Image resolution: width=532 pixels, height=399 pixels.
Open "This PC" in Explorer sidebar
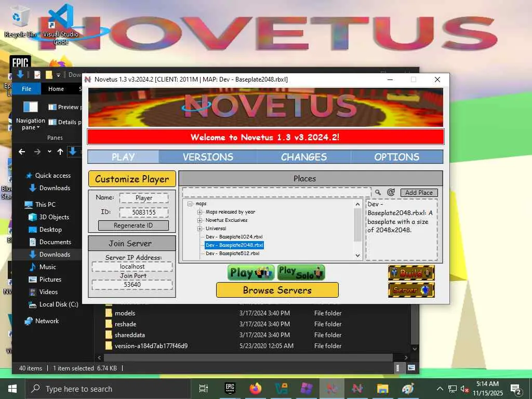(x=45, y=205)
